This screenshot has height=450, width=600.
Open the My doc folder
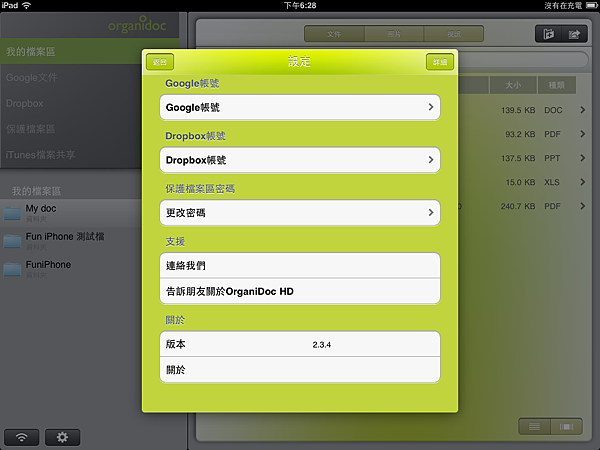[x=71, y=213]
